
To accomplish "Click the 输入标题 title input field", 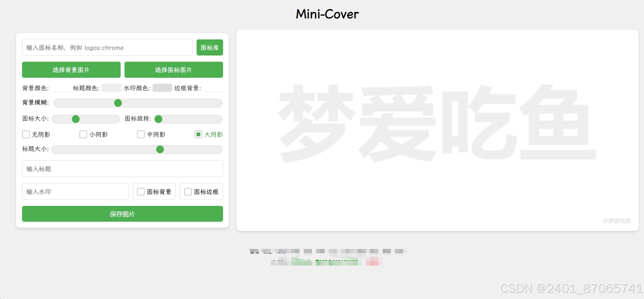I will [122, 169].
